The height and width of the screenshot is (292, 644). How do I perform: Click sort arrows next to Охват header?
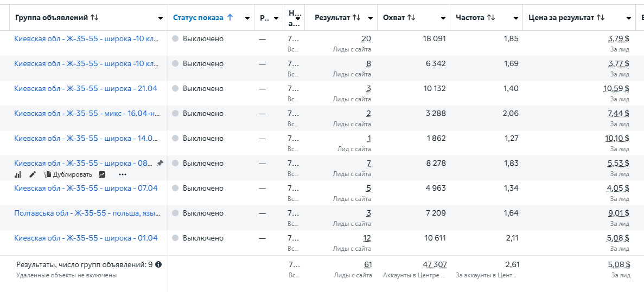411,18
